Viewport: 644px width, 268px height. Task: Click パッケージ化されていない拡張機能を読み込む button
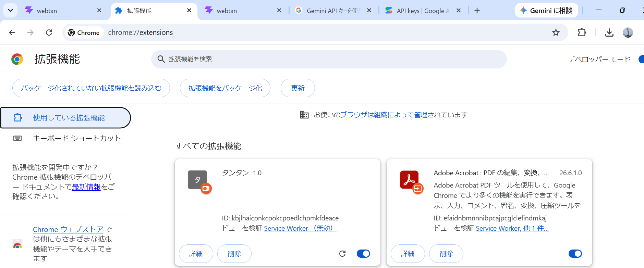click(x=91, y=88)
